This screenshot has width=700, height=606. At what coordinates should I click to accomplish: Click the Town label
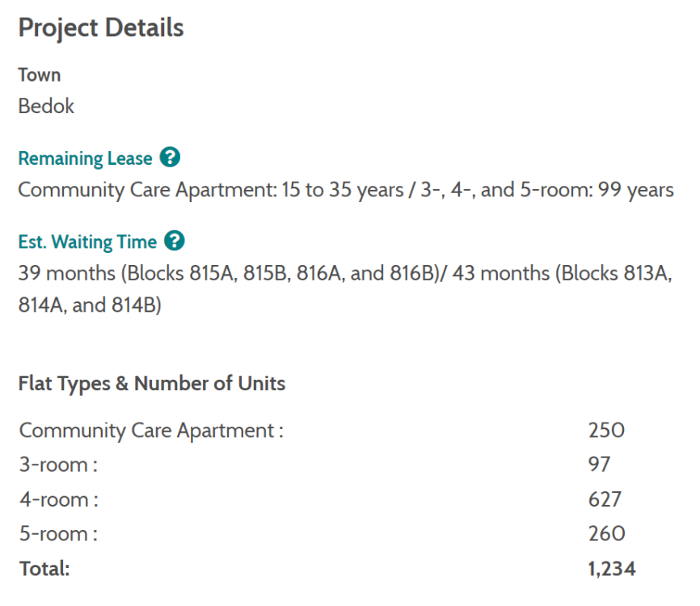tap(40, 75)
